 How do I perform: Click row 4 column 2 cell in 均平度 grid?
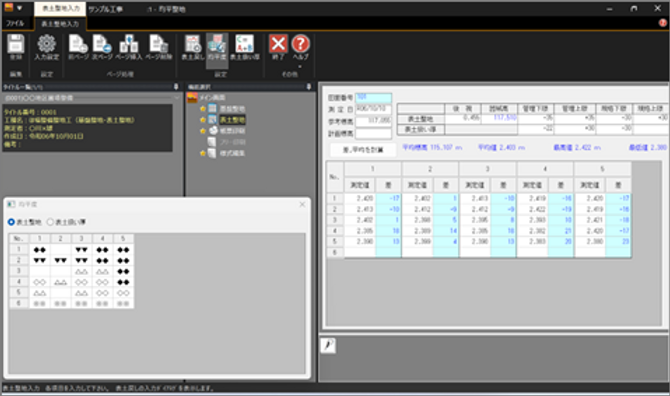pyautogui.click(x=60, y=282)
